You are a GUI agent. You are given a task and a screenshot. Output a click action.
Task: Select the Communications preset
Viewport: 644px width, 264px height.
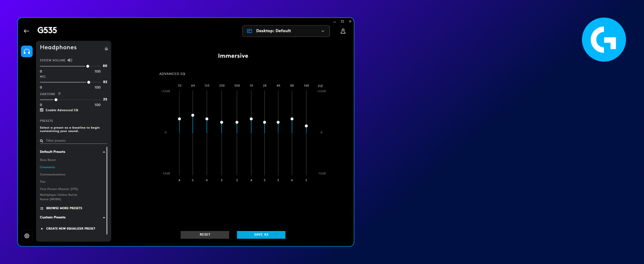point(52,175)
